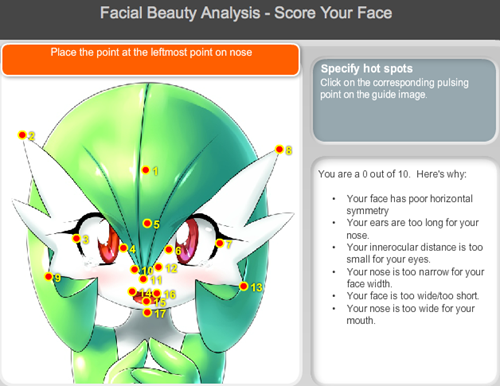Viewport: 500px width, 386px height.
Task: Click the score results text panel
Action: (404, 272)
